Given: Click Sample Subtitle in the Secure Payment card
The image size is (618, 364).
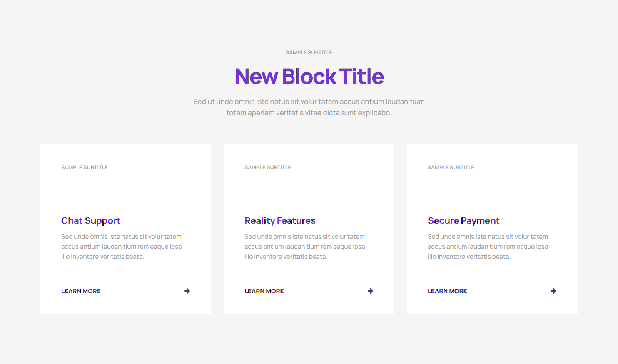Looking at the screenshot, I should click(451, 168).
